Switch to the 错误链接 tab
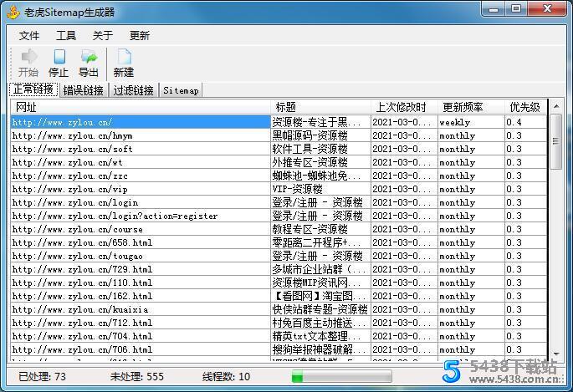Viewport: 573px width, 392px height. (84, 90)
